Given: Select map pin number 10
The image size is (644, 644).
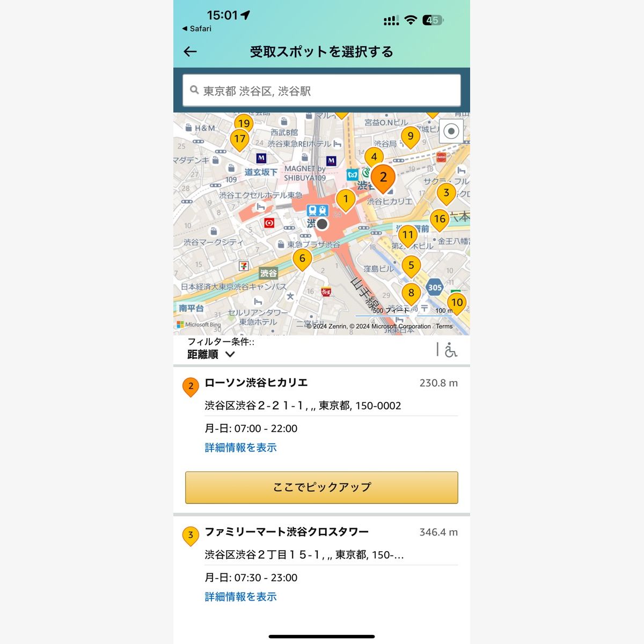Looking at the screenshot, I should pos(457,303).
